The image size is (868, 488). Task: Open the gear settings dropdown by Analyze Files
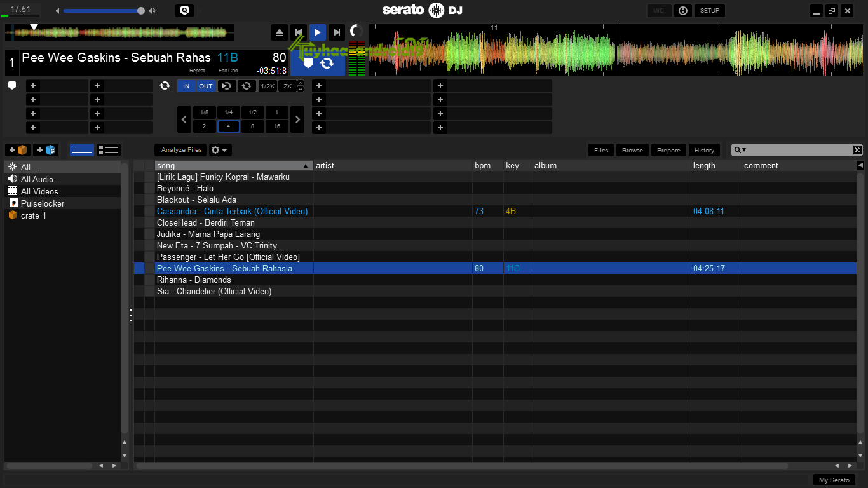click(x=220, y=150)
